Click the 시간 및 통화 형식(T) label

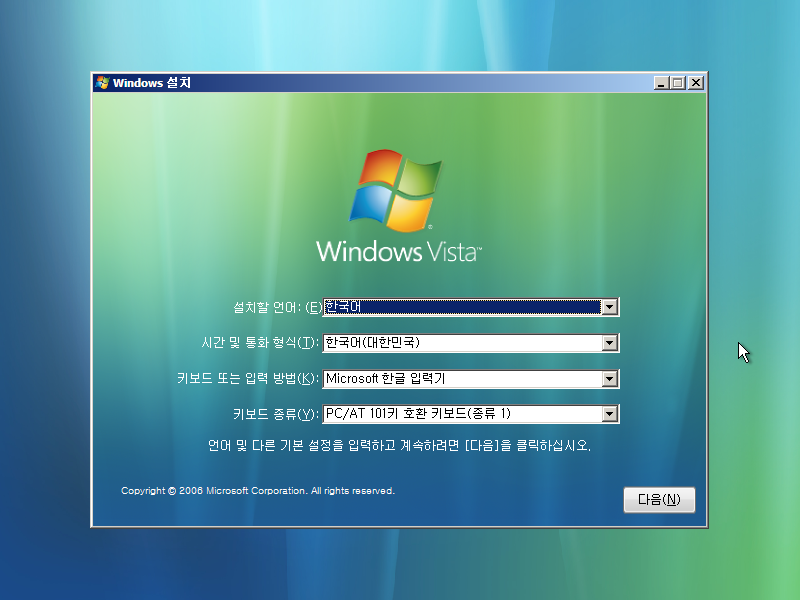pyautogui.click(x=260, y=342)
